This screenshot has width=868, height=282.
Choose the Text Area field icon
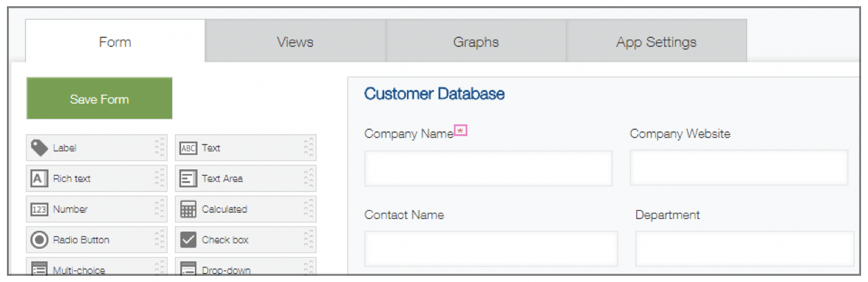(x=188, y=178)
